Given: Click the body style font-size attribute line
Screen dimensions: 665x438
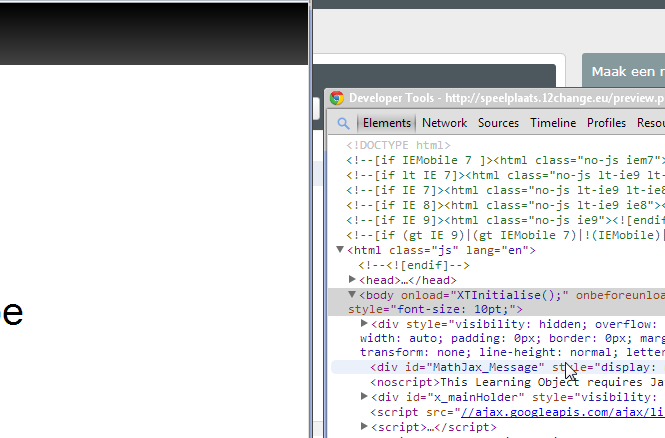Looking at the screenshot, I should point(435,310).
